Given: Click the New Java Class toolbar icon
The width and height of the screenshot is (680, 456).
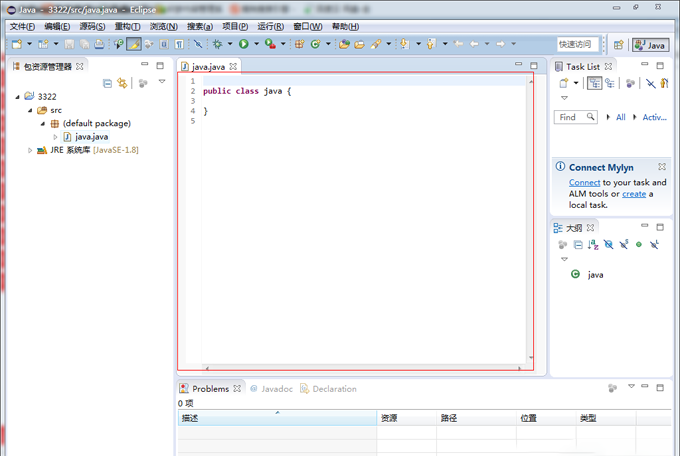Looking at the screenshot, I should coord(314,44).
